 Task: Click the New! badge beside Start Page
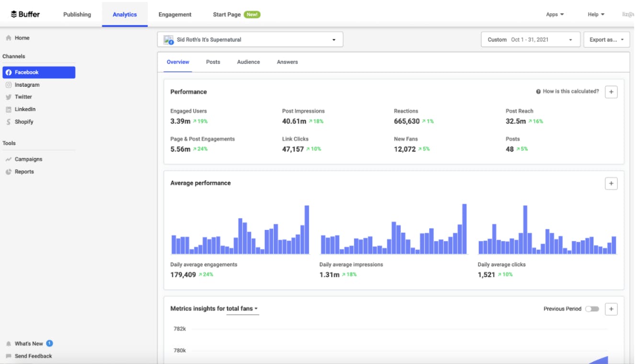pos(252,14)
